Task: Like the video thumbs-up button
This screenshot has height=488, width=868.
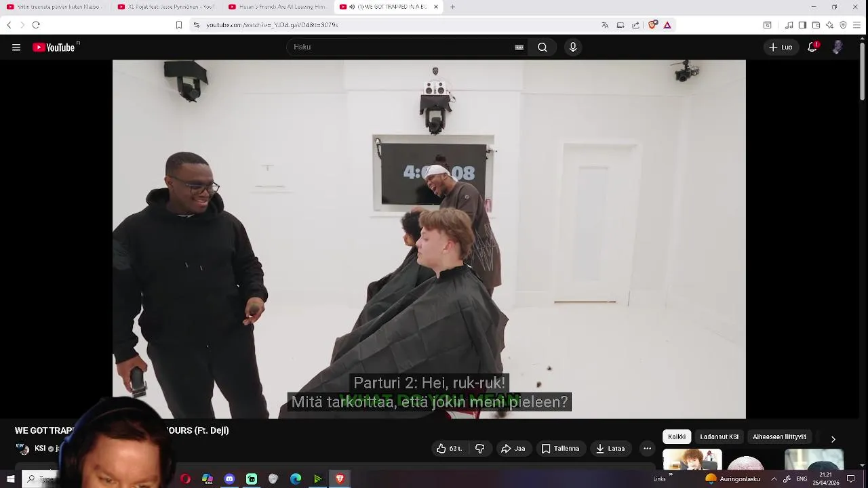Action: coord(448,449)
